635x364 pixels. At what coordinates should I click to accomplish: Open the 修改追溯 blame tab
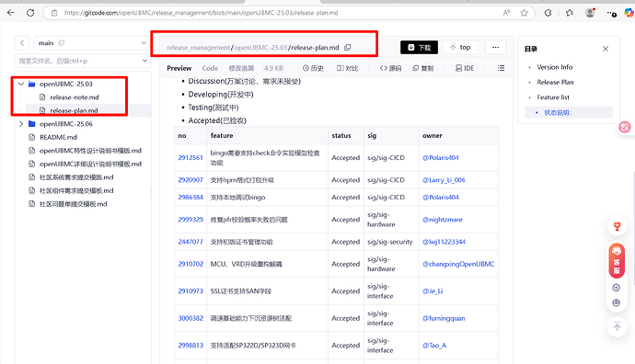point(241,68)
